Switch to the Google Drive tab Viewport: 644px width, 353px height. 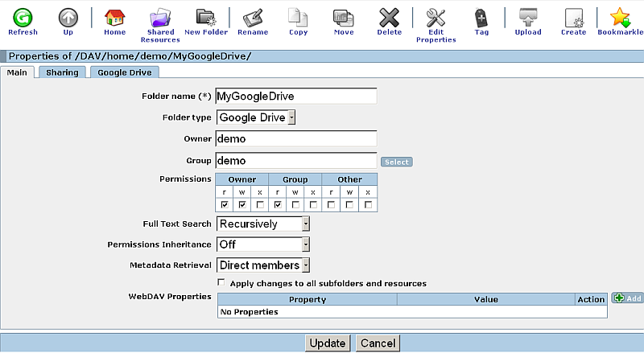pos(124,72)
